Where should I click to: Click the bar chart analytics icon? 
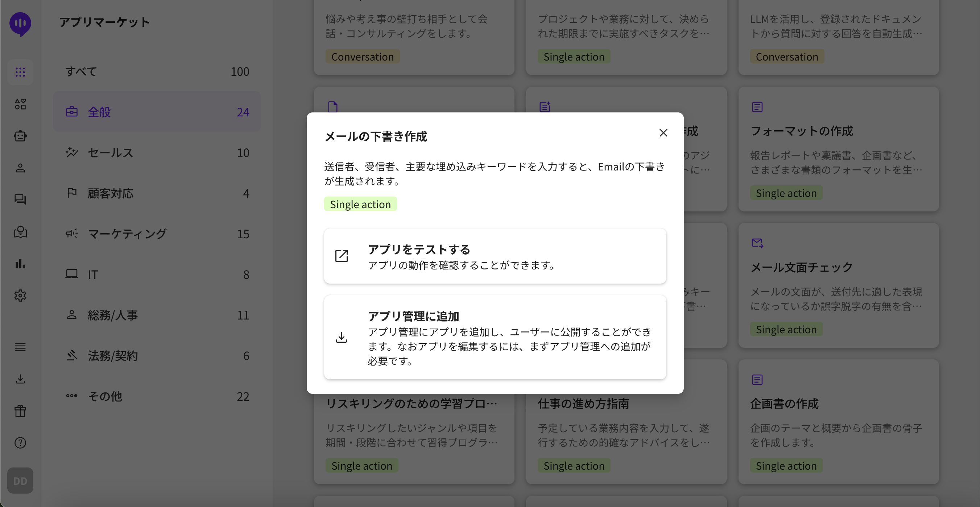click(x=20, y=264)
